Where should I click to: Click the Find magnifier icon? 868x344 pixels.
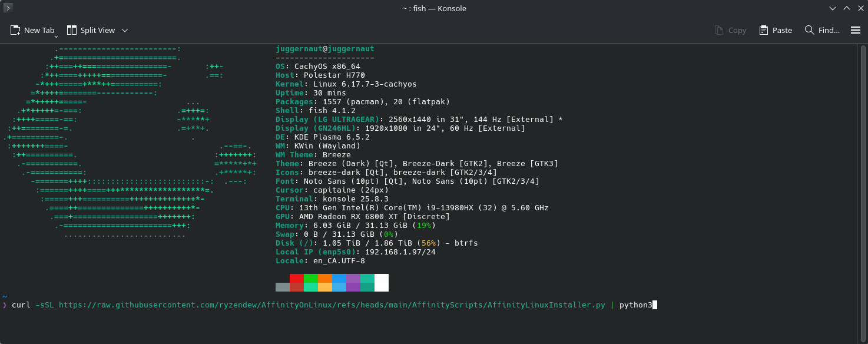[x=810, y=30]
